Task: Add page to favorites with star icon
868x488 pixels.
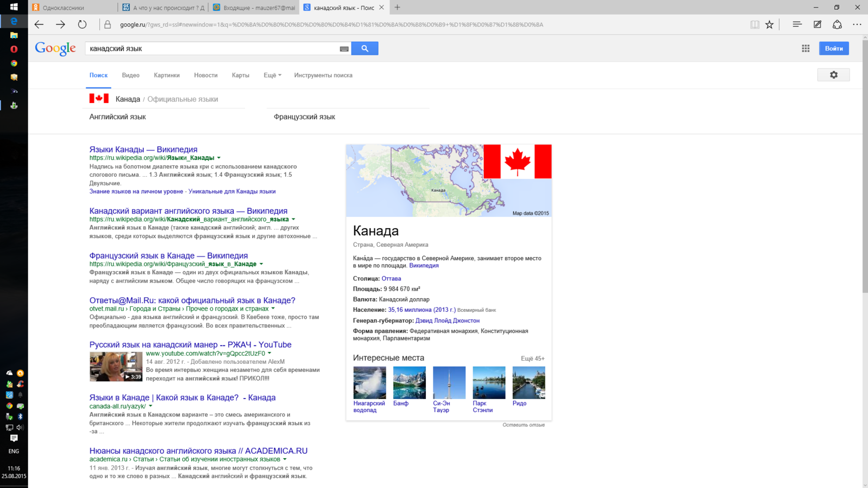Action: click(769, 24)
